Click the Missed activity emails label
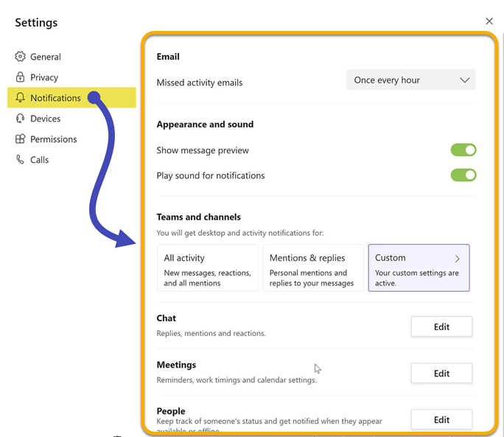 pos(199,83)
